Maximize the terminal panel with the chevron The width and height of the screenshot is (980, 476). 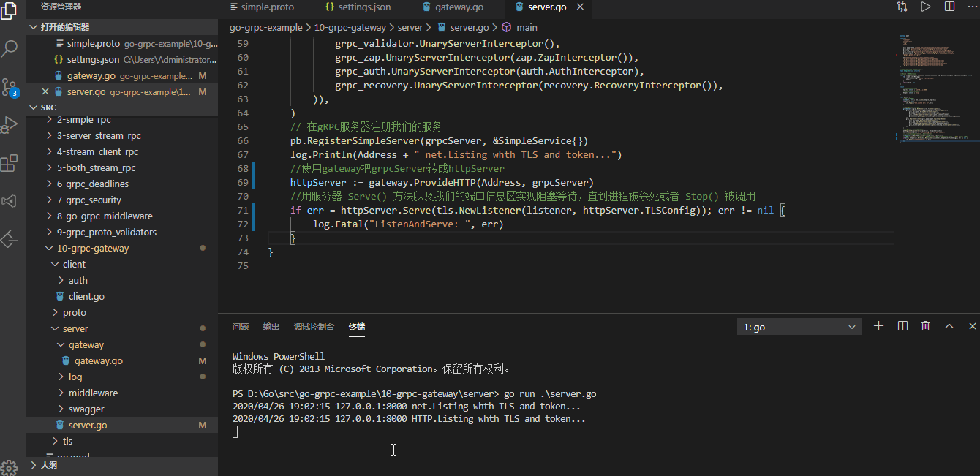coord(949,326)
